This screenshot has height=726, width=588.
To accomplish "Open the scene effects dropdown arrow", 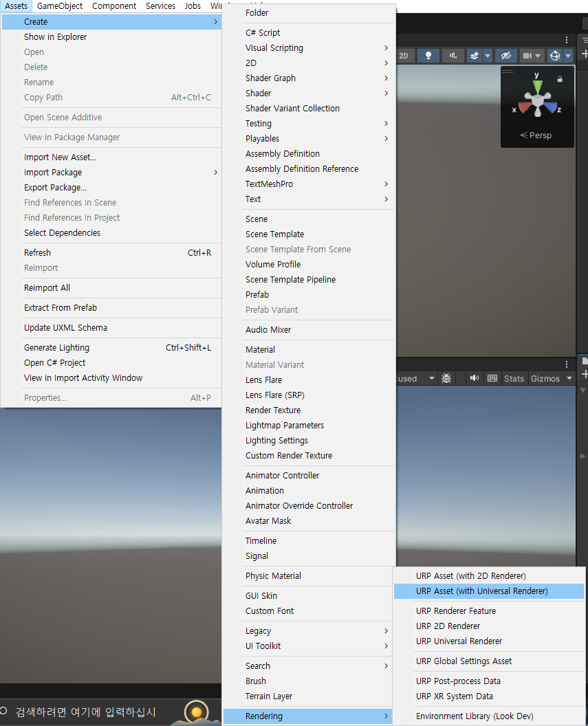I will [488, 56].
